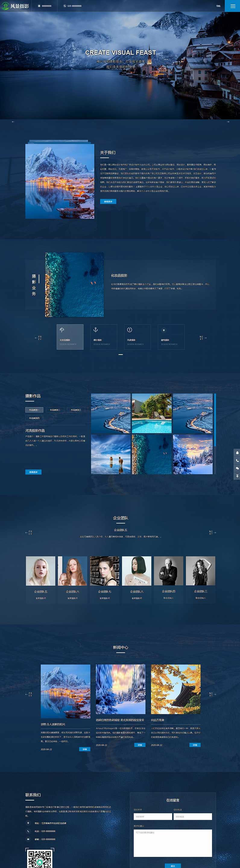This screenshot has height=868, width=240.
Task: Click the QQ icon in floating sidebar
Action: pos(237,453)
